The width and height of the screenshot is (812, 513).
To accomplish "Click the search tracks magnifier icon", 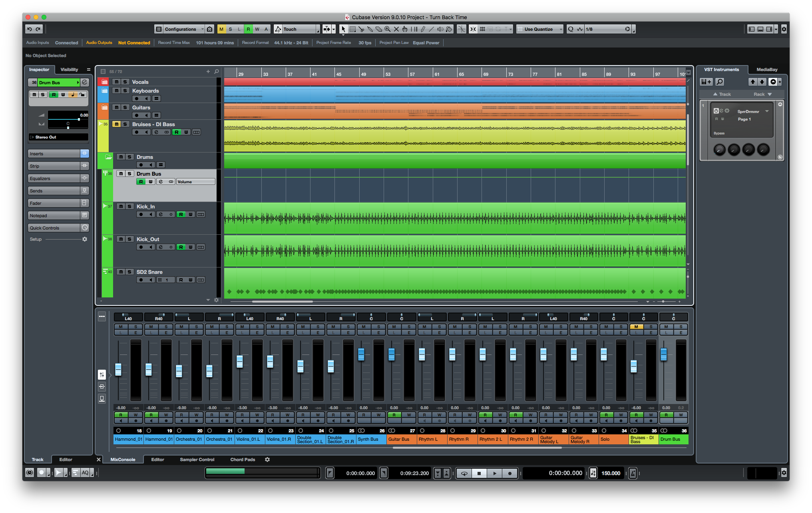I will tap(217, 71).
